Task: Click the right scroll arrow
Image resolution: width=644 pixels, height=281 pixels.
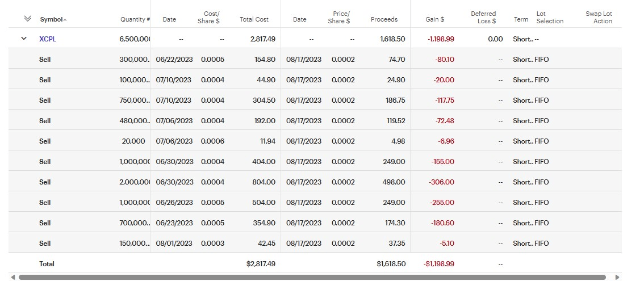Action: point(617,277)
